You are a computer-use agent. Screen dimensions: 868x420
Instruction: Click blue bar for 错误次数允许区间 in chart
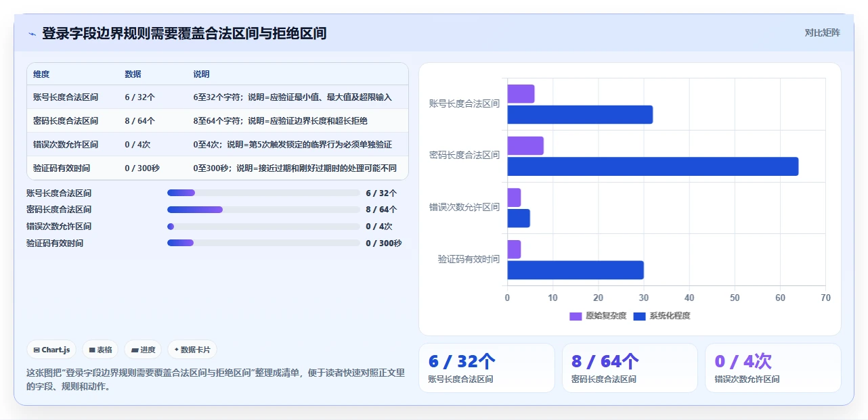519,218
